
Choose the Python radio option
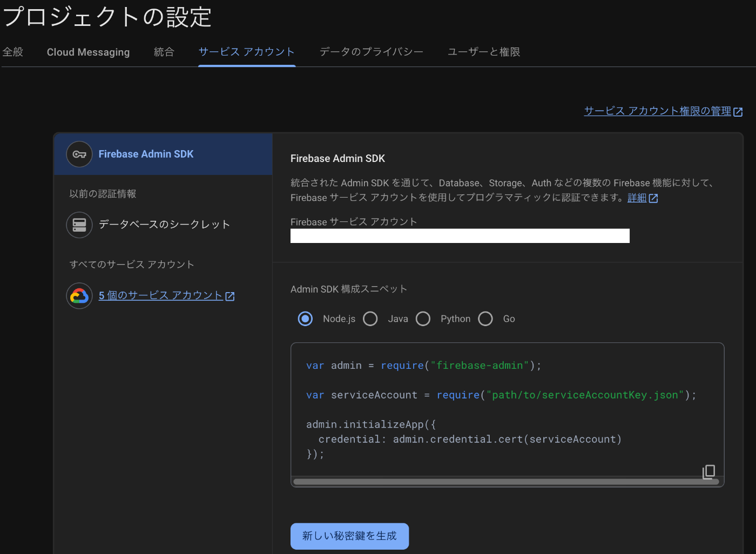423,319
